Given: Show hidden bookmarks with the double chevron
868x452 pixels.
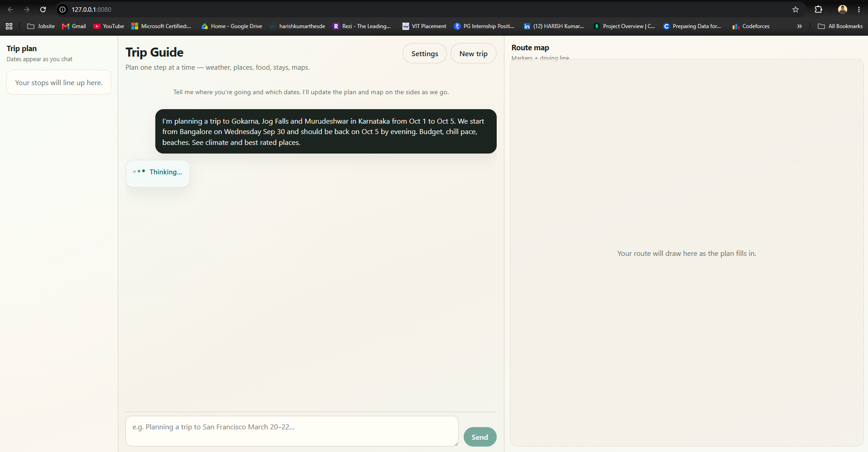Looking at the screenshot, I should (x=800, y=26).
